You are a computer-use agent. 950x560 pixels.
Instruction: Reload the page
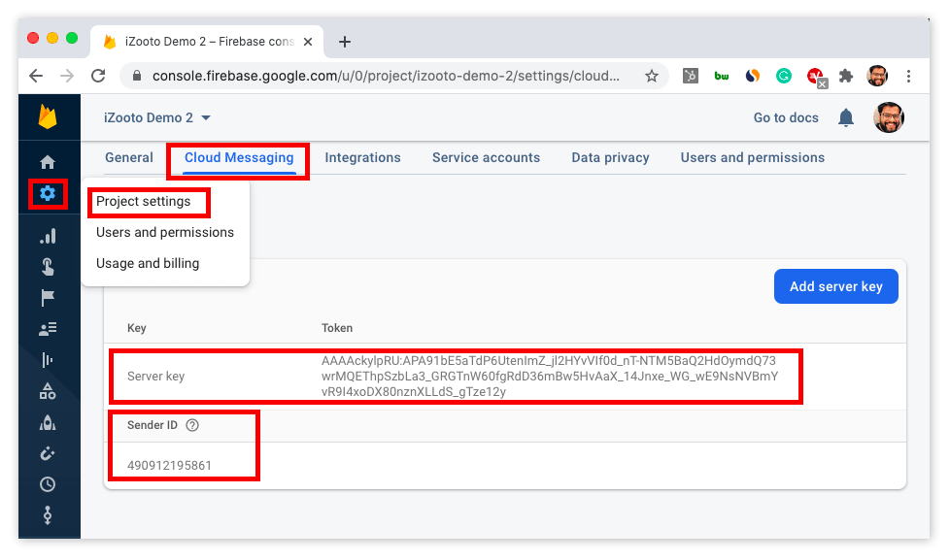(x=98, y=76)
